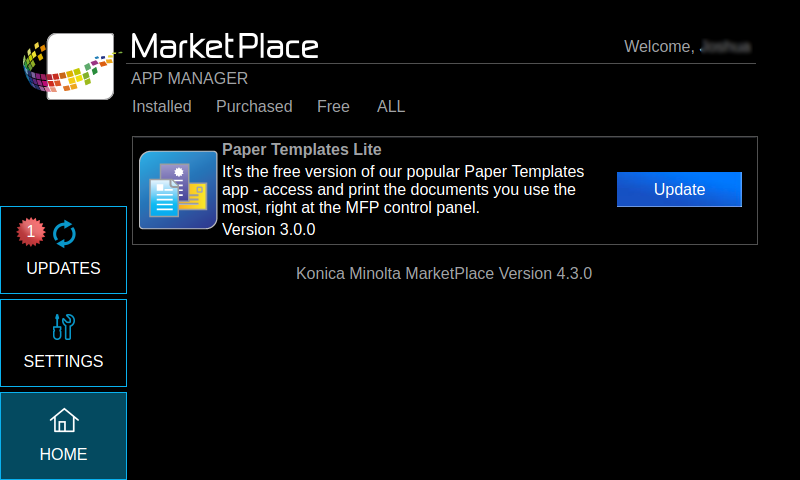Go to the HOME label in the sidebar
The height and width of the screenshot is (480, 800).
point(63,454)
